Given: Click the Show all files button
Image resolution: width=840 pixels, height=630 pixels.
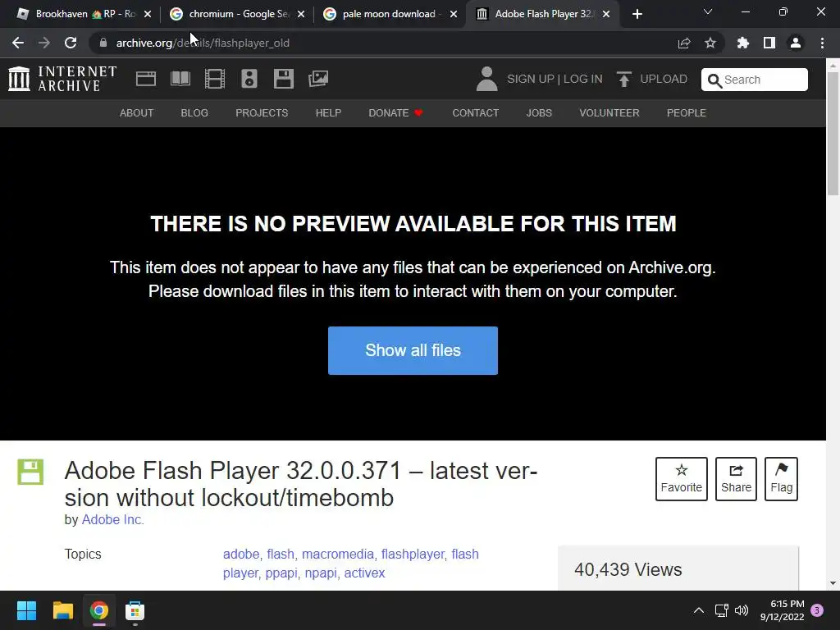Looking at the screenshot, I should [413, 350].
